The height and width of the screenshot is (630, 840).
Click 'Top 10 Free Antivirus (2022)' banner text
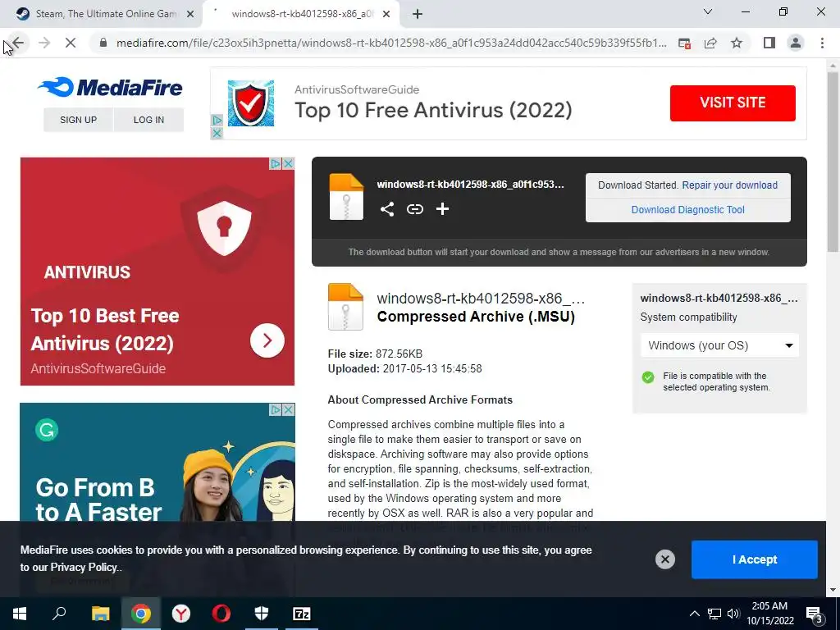(433, 111)
